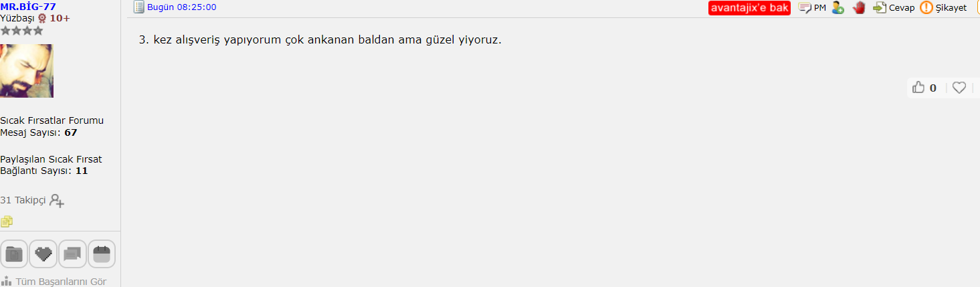Screen dimensions: 980x287
Task: Follow user via add-follower icon
Action: [x=57, y=200]
